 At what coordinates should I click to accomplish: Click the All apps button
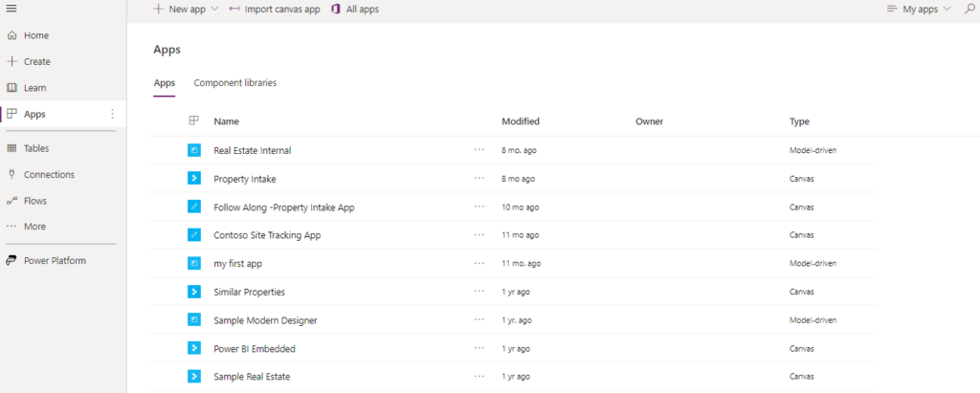click(x=354, y=10)
